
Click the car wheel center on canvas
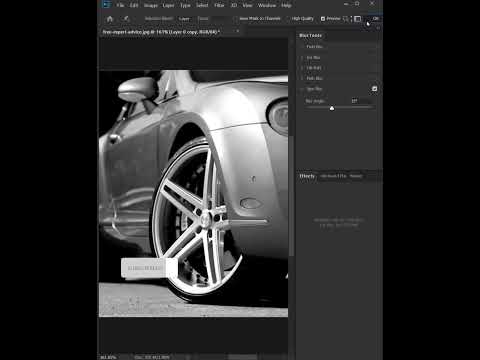pos(206,219)
